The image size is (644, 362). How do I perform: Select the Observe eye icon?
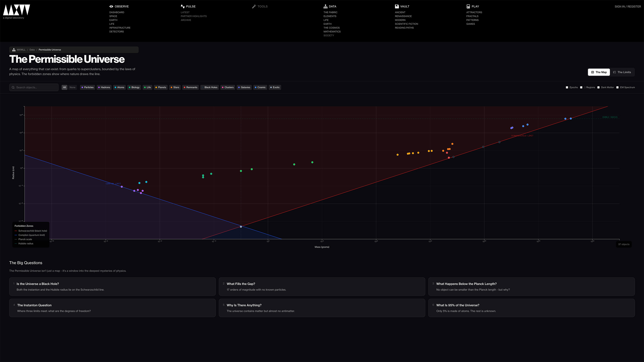click(x=111, y=6)
